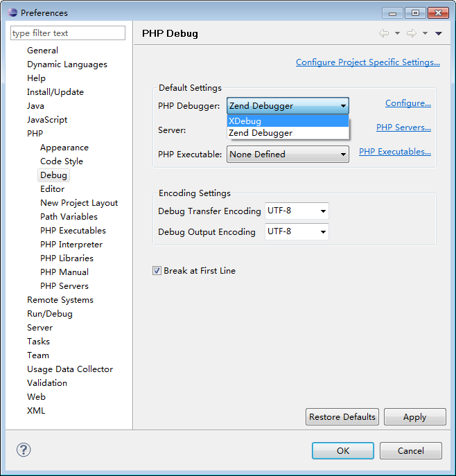Image resolution: width=456 pixels, height=476 pixels.
Task: Click the Cancel button
Action: (411, 450)
